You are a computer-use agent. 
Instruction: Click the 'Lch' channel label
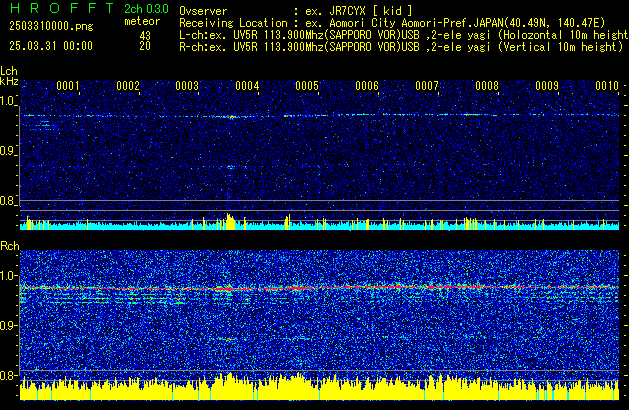[9, 71]
